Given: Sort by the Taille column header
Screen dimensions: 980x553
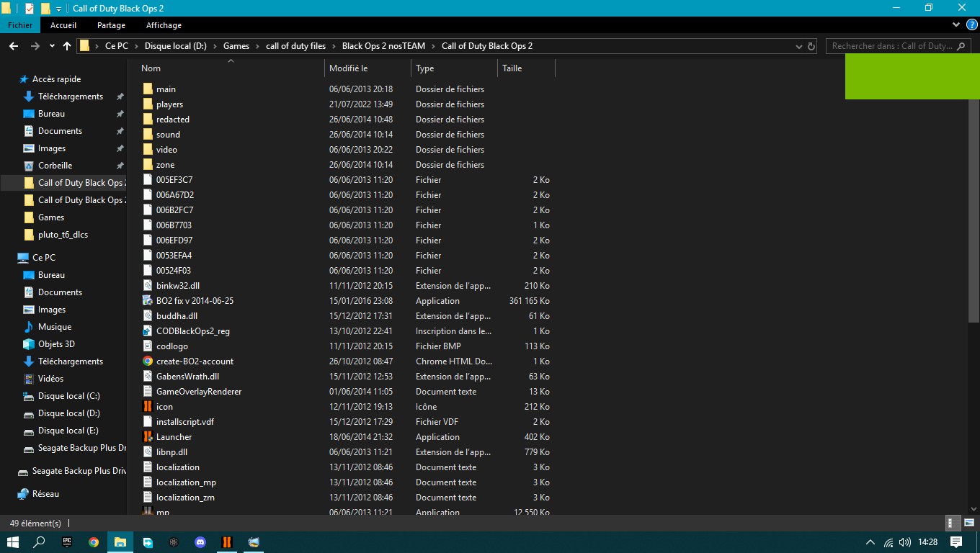Looking at the screenshot, I should [526, 68].
